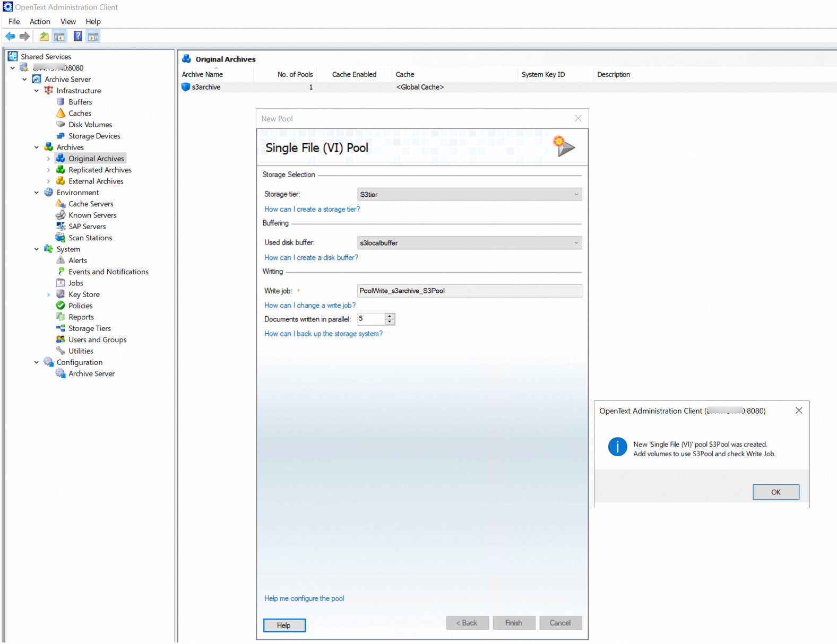Select the SAP Servers node icon
The height and width of the screenshot is (644, 837).
[x=61, y=227]
